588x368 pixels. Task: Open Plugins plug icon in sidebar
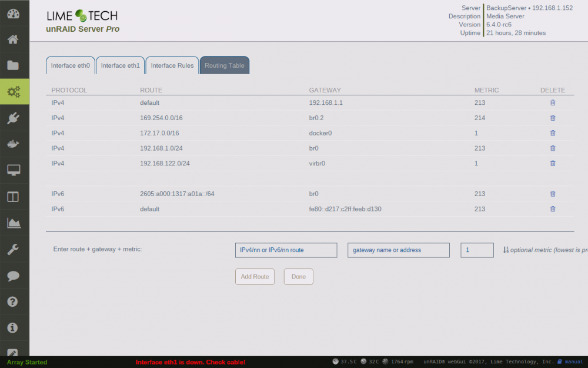click(13, 118)
